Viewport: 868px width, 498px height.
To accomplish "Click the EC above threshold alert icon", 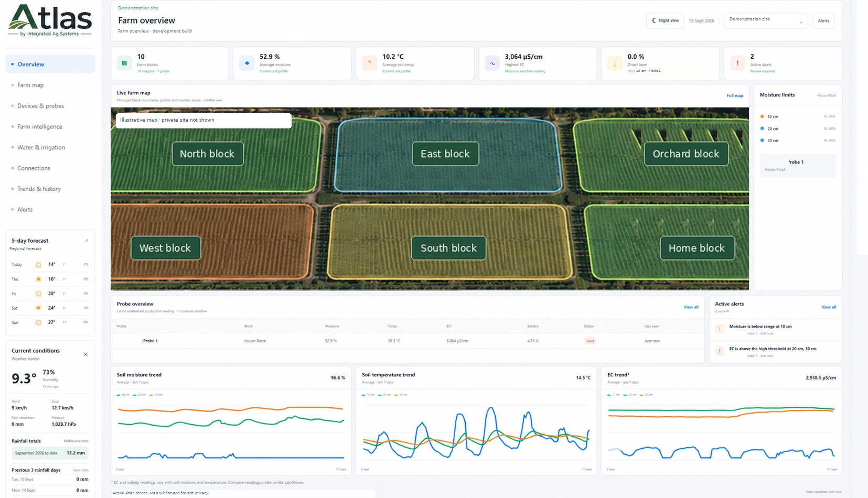I will [x=720, y=351].
